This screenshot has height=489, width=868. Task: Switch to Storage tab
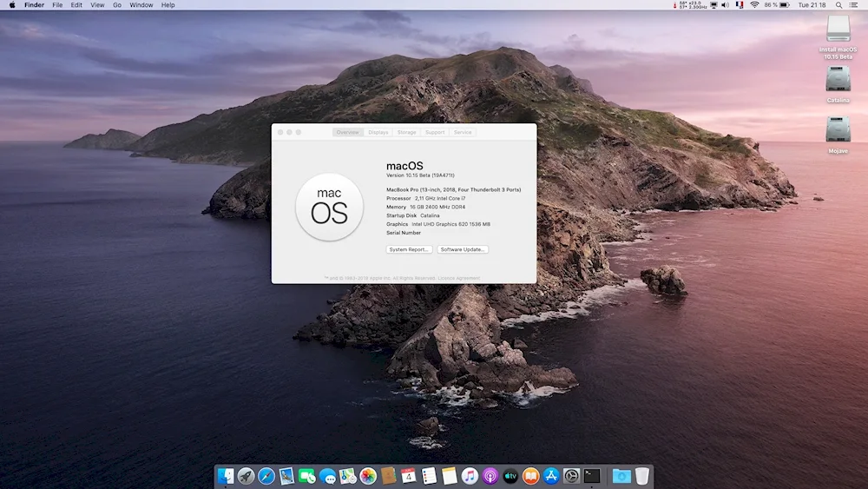[x=406, y=132]
